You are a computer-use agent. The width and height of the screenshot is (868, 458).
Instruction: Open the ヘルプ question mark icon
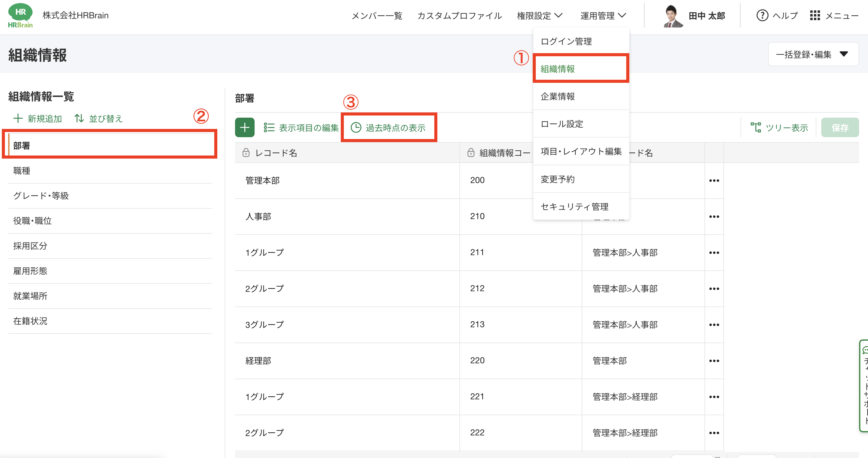click(x=762, y=16)
